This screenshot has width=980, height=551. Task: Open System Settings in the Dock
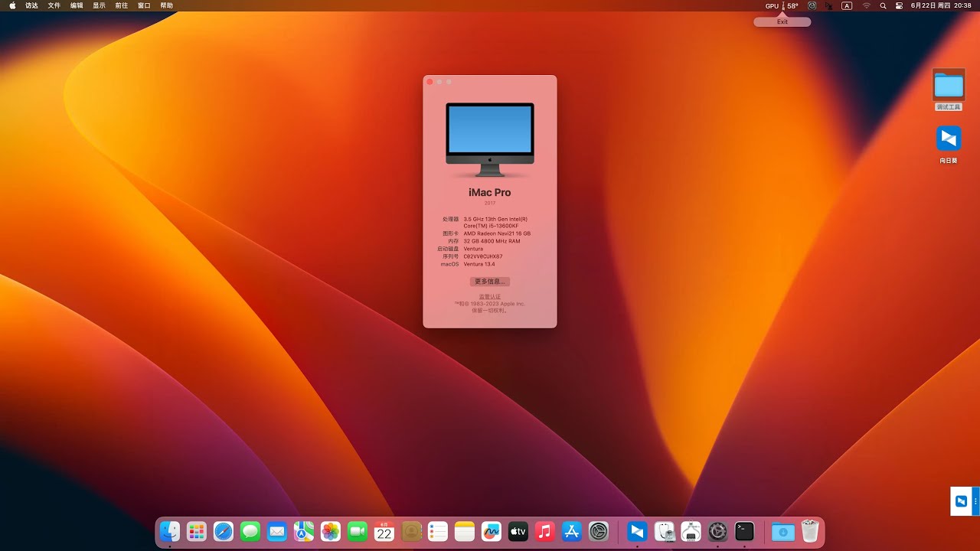point(599,531)
